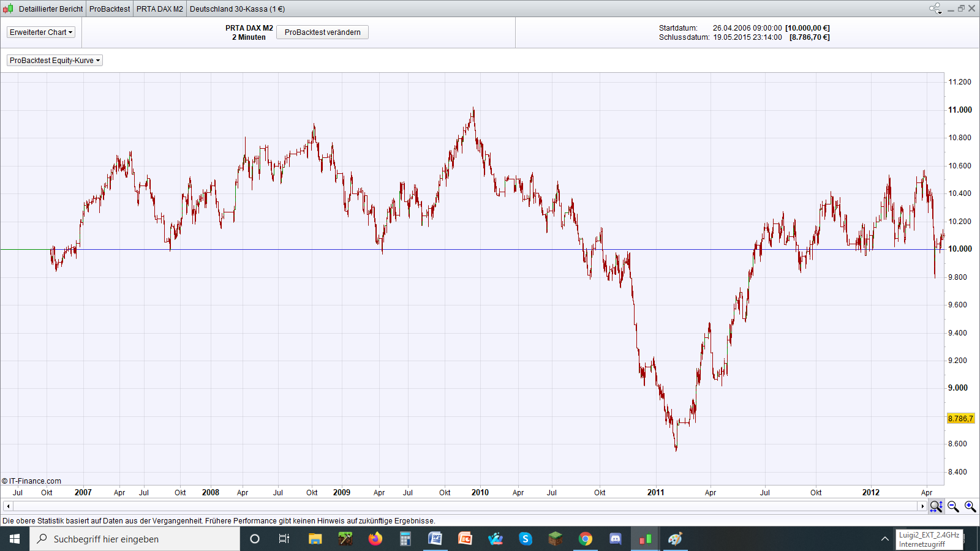Select the ProRealTime candlestick taskbar icon
This screenshot has height=551, width=980.
(x=646, y=539)
